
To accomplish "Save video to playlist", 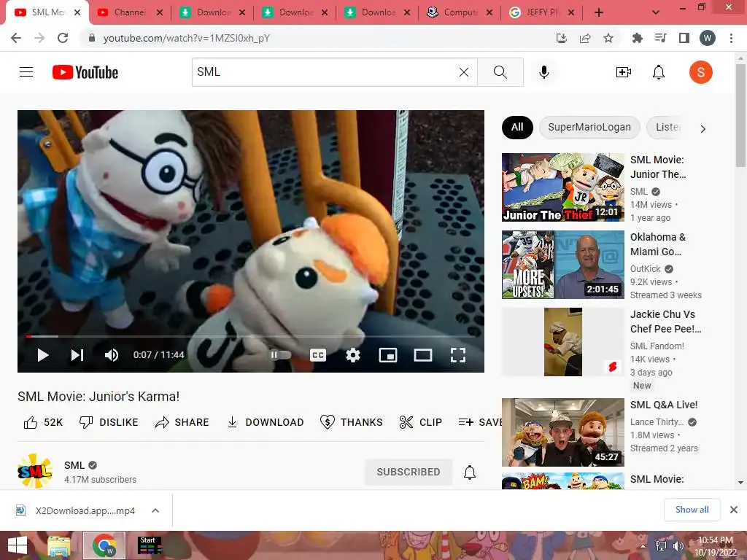I will 480,422.
